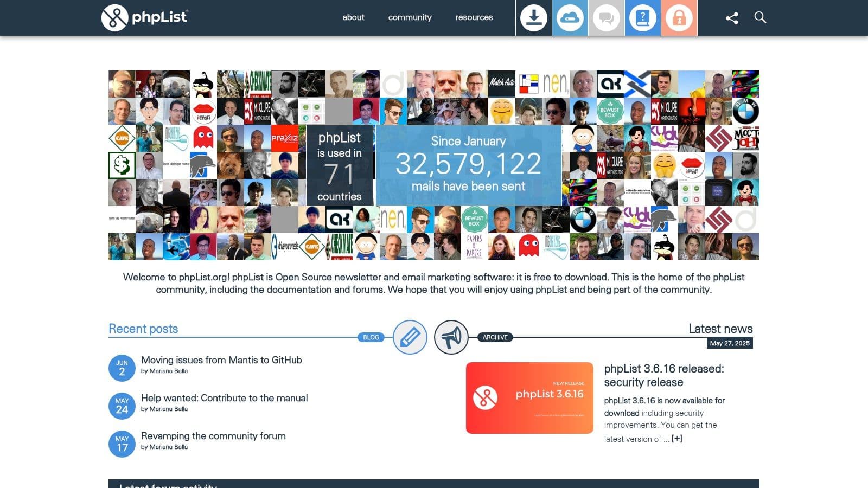Click the help book icon
Viewport: 868px width, 488px height.
tap(642, 18)
